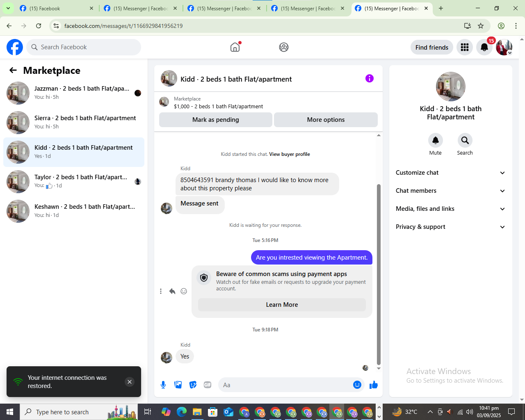Record a voice clip with the microphone icon
This screenshot has height=420, width=525.
[x=163, y=385]
